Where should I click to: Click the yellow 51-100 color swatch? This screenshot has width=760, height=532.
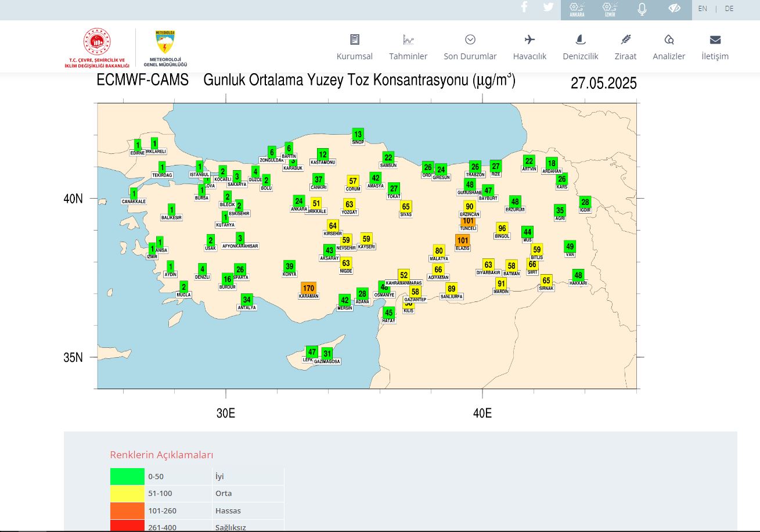pos(127,494)
